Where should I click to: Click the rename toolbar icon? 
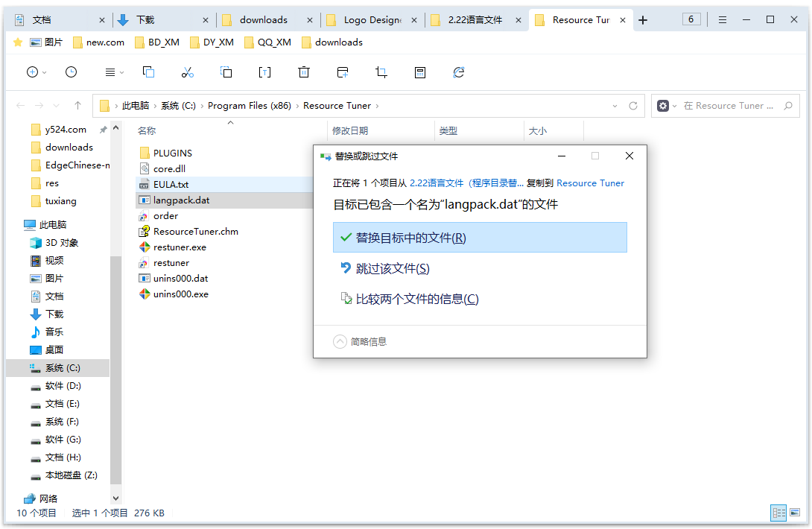point(264,72)
